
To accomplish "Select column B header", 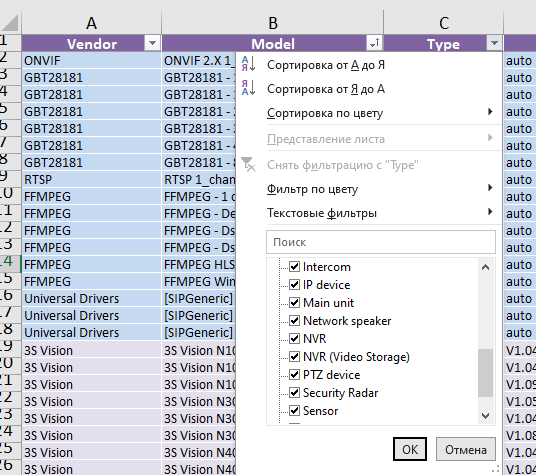I will (x=272, y=23).
